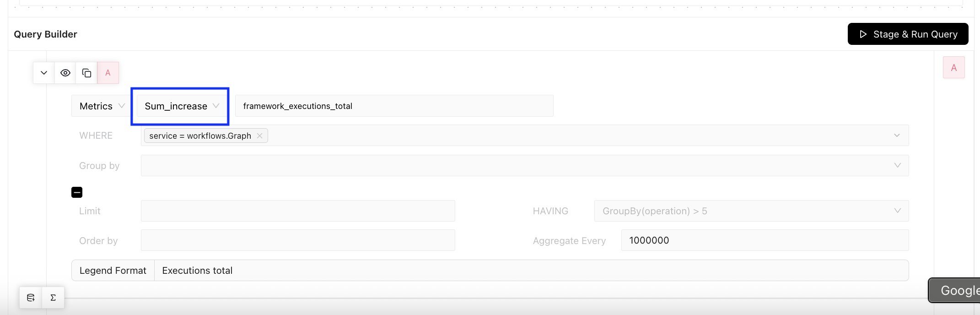Screen dimensions: 980x315
Task: Select query tag A in right sidebar
Action: point(954,68)
